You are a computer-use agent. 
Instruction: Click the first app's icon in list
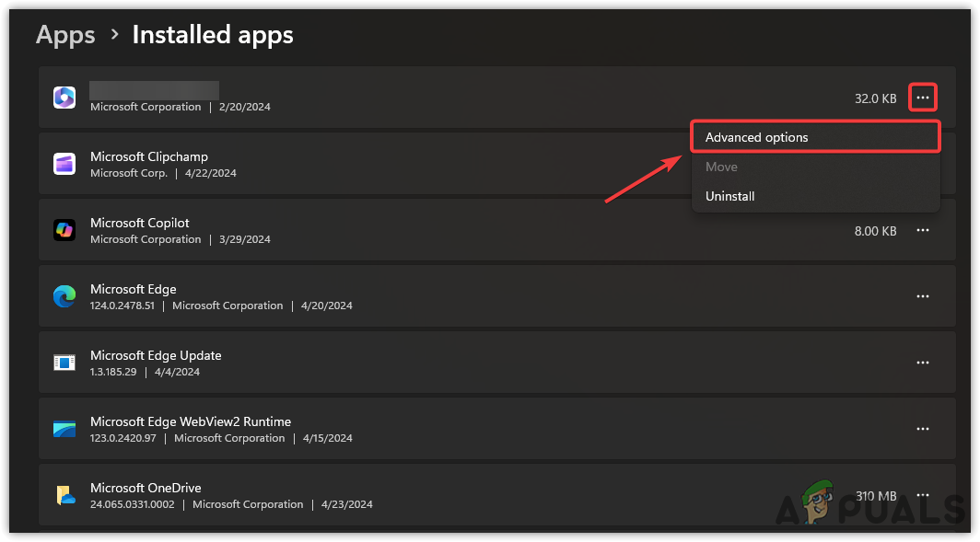(x=64, y=98)
